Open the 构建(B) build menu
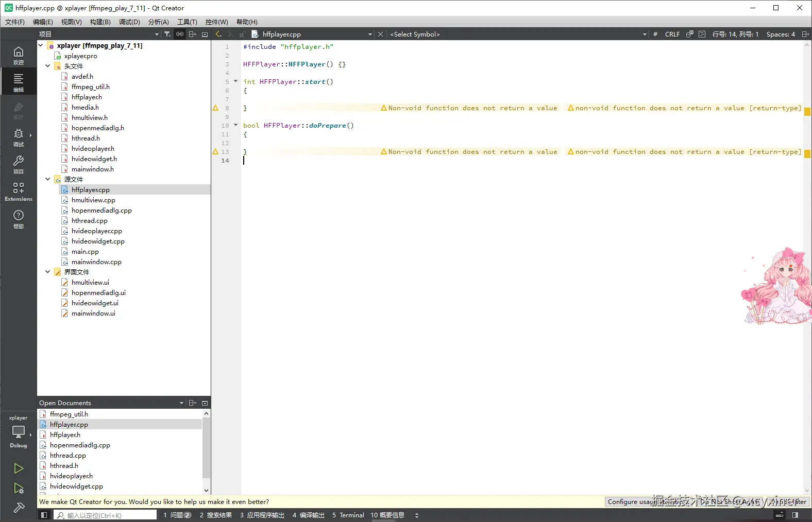This screenshot has height=522, width=812. [100, 22]
